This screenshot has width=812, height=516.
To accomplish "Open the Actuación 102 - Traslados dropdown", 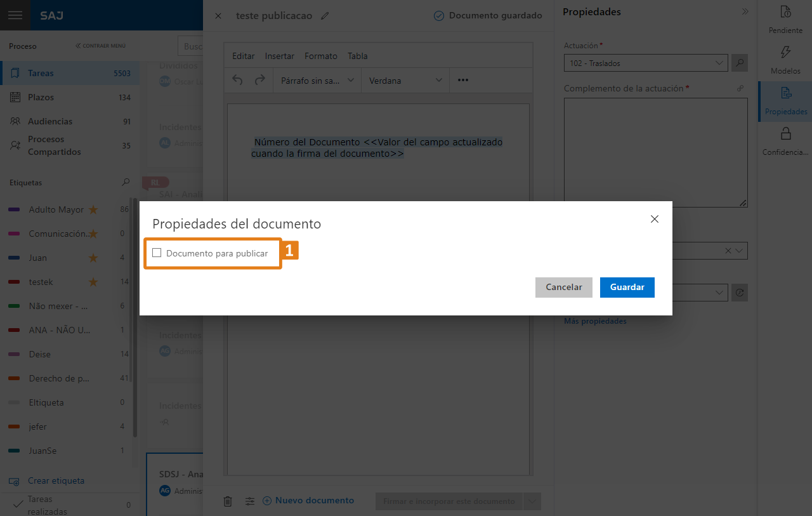I will (x=646, y=63).
